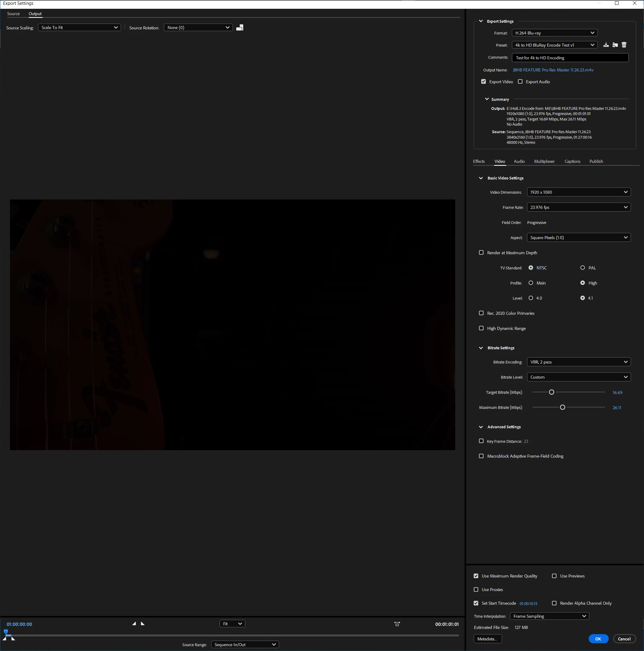Click the Delete Preset trash icon
This screenshot has height=651, width=644.
pos(624,45)
